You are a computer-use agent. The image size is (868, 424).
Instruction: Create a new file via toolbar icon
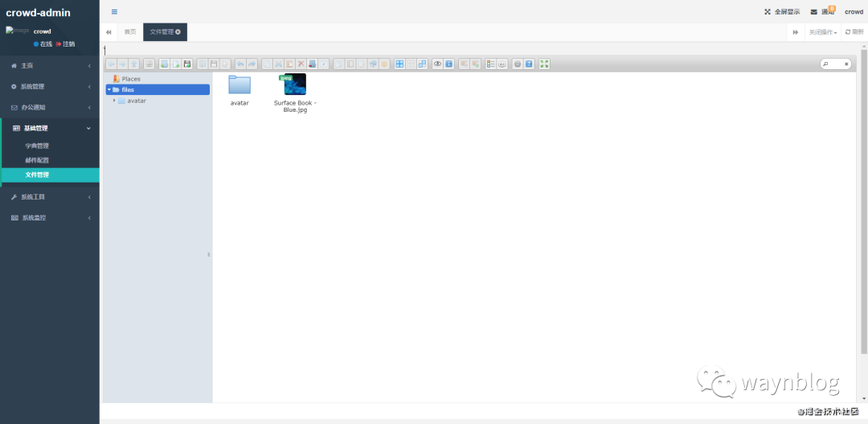[x=176, y=64]
